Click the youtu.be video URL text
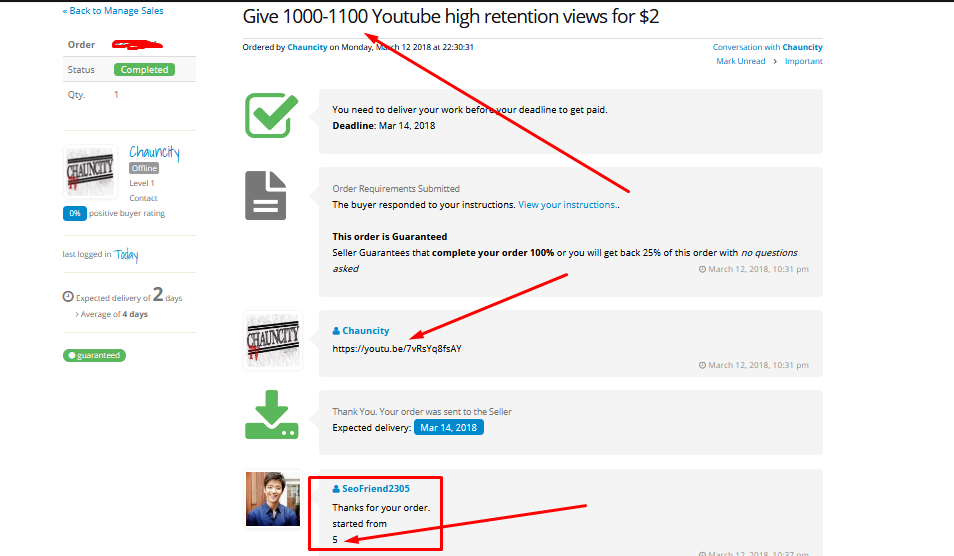The image size is (954, 556). click(x=397, y=349)
